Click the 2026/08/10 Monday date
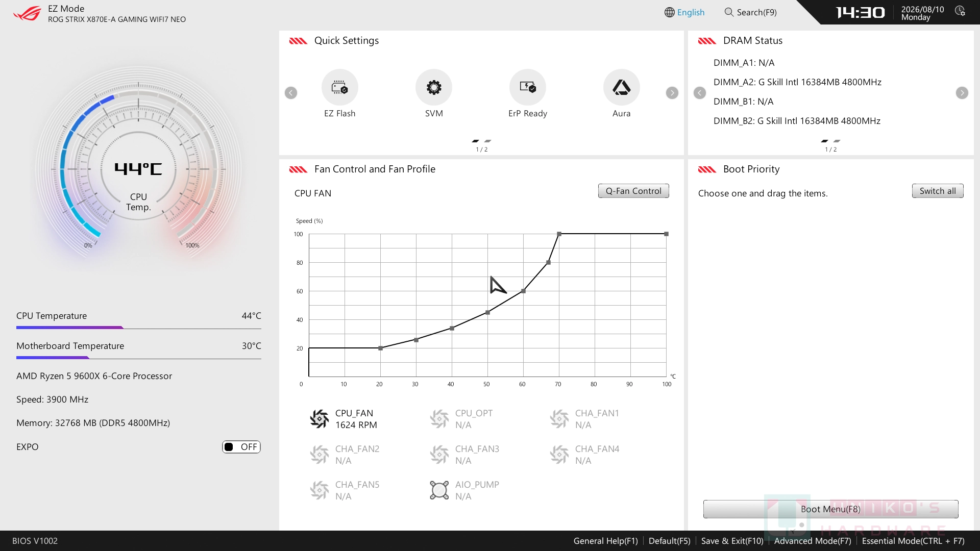Image resolution: width=980 pixels, height=551 pixels. click(x=922, y=13)
